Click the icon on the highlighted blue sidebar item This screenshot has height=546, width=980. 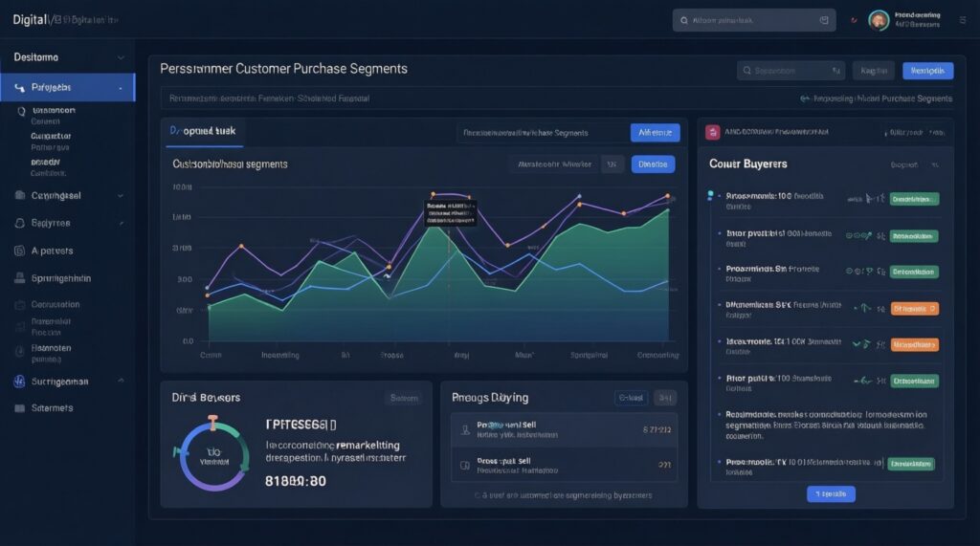tap(20, 88)
